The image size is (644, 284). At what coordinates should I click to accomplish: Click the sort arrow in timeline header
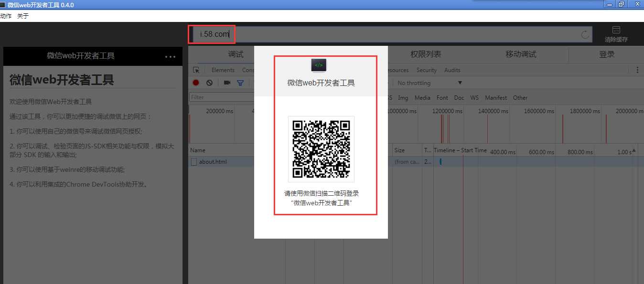click(634, 151)
